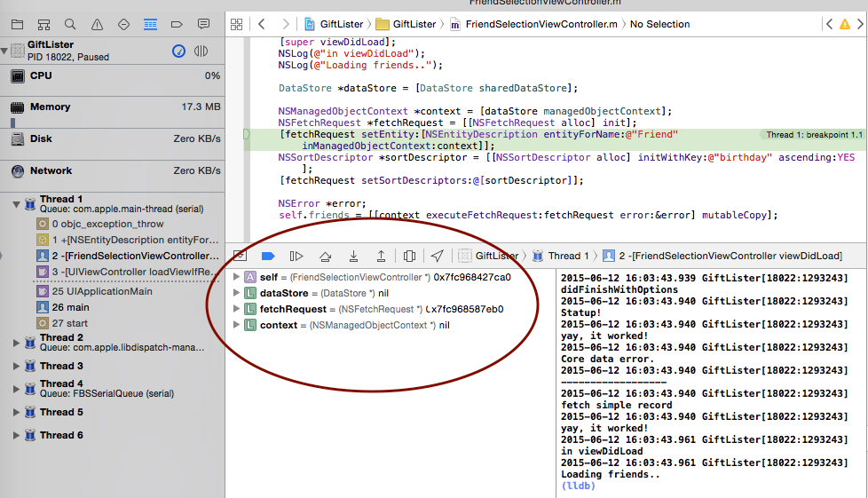868x498 pixels.
Task: Expand the fetchRequest variable
Action: pos(236,309)
